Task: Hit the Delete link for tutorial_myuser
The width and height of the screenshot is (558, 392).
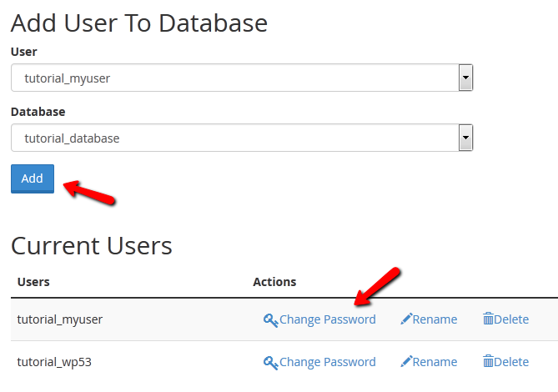Action: point(511,319)
